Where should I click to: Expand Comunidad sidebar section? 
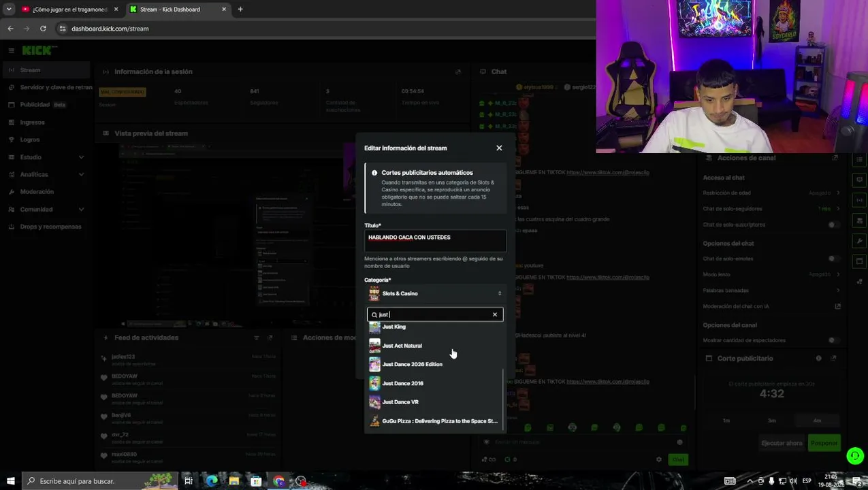(48, 210)
